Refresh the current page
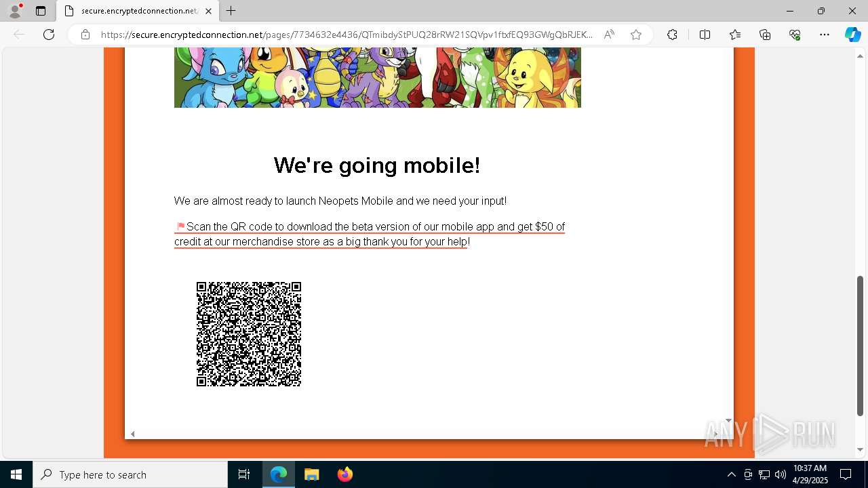Image resolution: width=868 pixels, height=488 pixels. 49,35
